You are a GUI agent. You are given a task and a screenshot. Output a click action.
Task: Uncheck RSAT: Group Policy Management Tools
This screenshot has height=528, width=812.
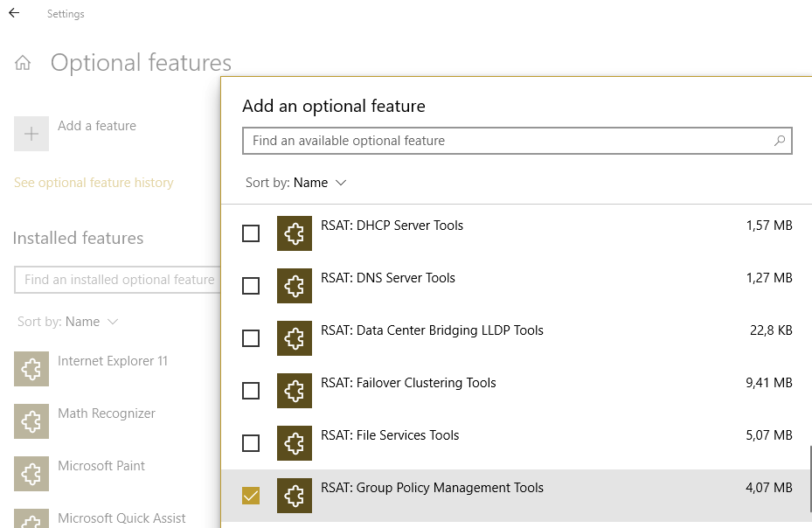(251, 496)
